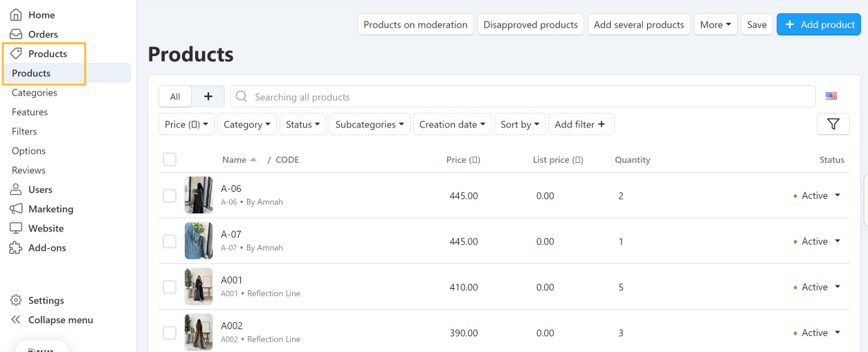The image size is (868, 352).
Task: Open the Filters submenu item
Action: pyautogui.click(x=24, y=131)
